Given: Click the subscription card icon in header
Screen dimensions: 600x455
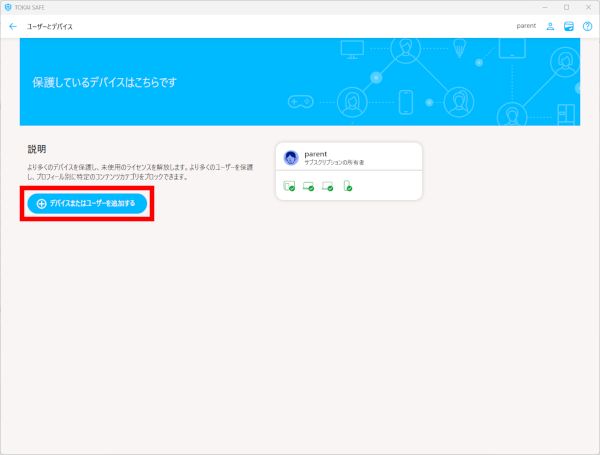Looking at the screenshot, I should [568, 26].
